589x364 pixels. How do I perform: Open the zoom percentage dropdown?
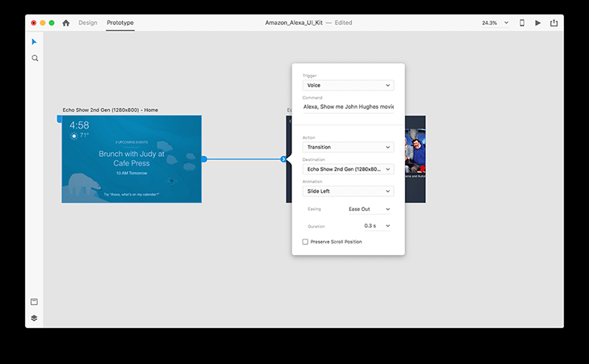pos(495,23)
